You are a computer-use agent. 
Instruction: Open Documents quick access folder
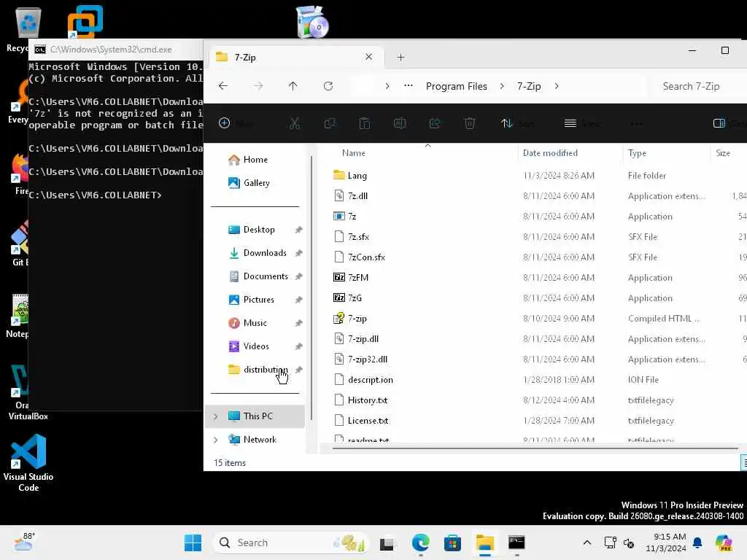click(266, 276)
